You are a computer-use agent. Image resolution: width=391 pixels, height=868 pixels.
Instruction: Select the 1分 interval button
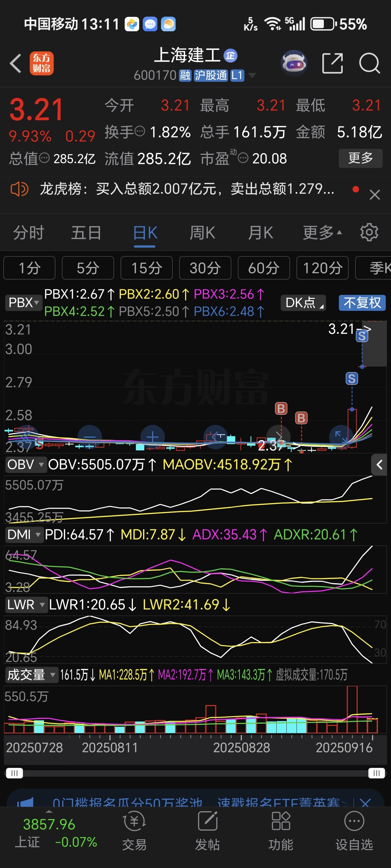click(29, 268)
